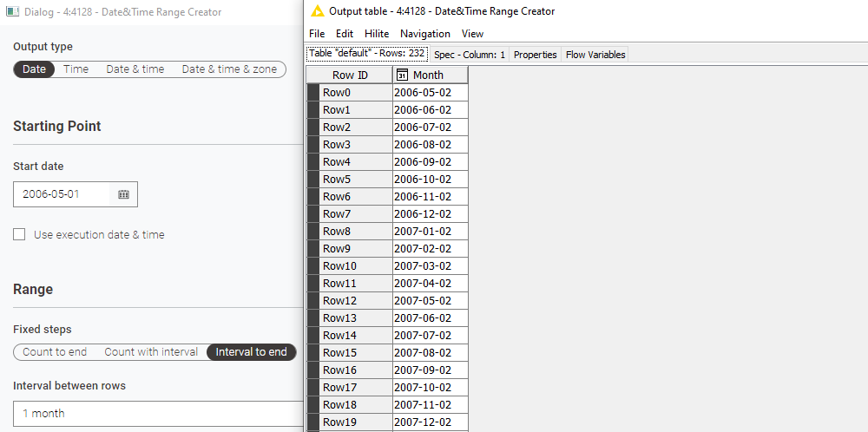Select Count to end fixed steps option

pyautogui.click(x=55, y=352)
